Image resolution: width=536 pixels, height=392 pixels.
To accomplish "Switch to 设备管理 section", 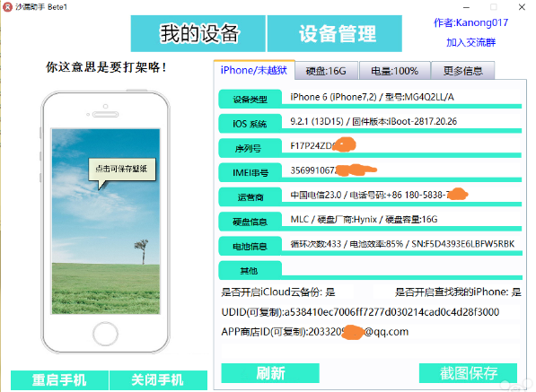I will tap(335, 33).
